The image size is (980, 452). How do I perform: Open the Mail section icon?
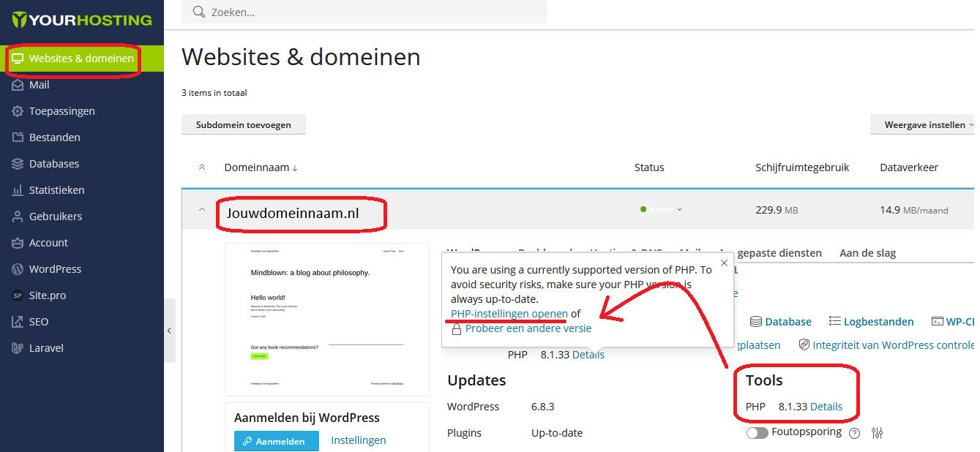tap(18, 85)
